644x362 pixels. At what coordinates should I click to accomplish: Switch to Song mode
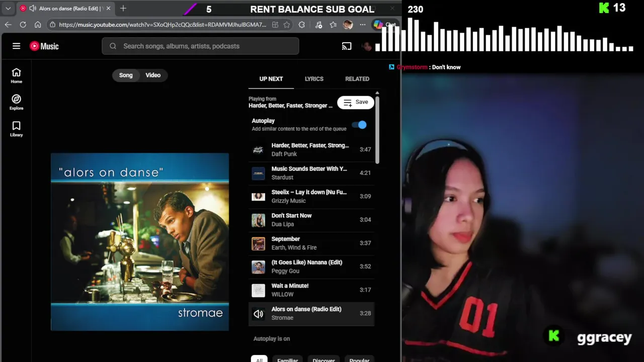coord(126,75)
